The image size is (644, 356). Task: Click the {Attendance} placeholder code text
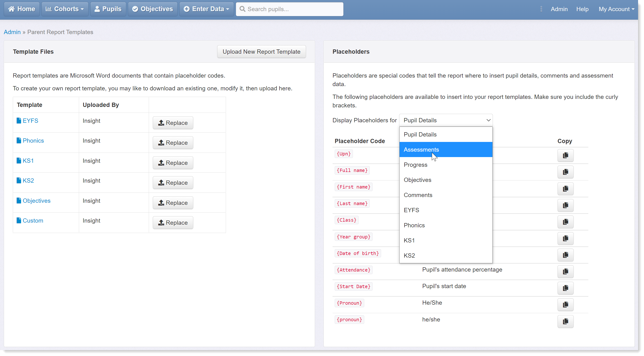(x=353, y=270)
